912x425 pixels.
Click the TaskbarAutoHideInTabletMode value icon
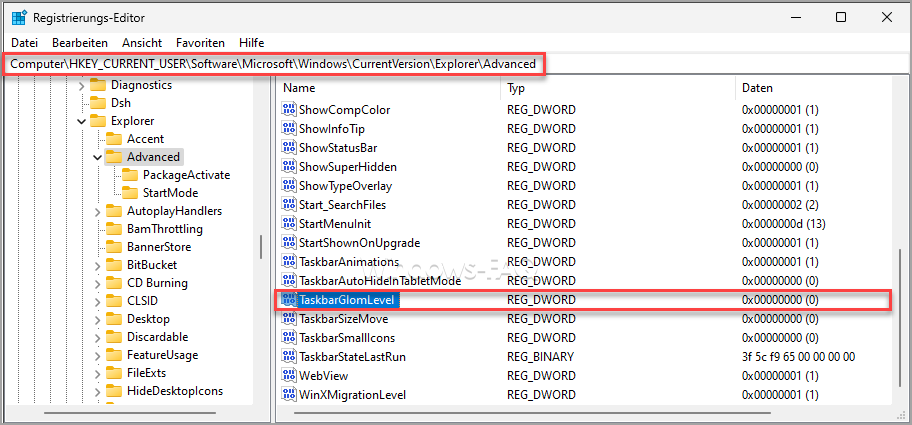point(288,281)
